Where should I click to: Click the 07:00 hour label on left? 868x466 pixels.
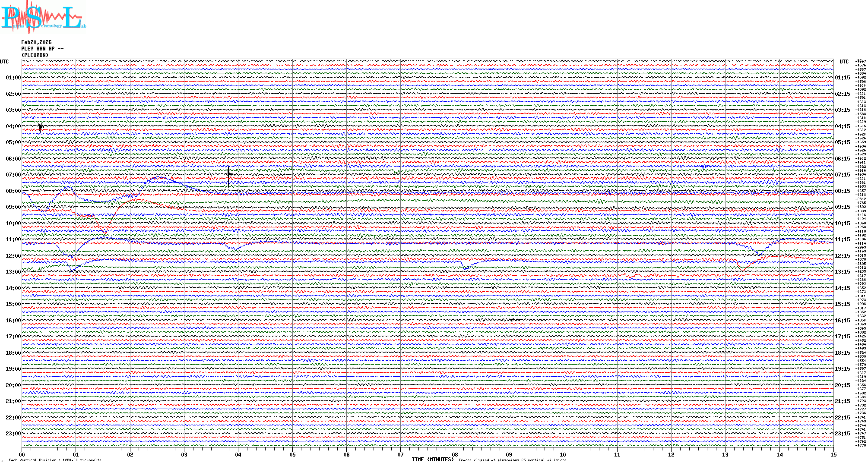[13, 175]
